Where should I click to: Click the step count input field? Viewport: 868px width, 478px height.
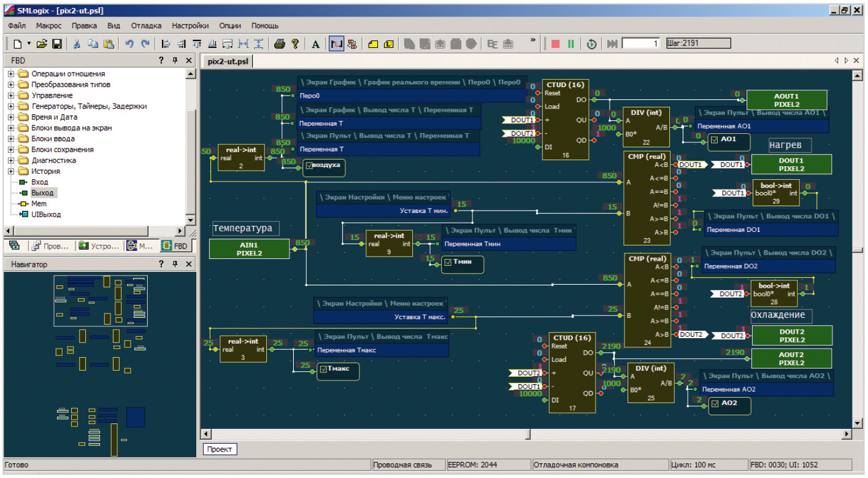coord(640,44)
